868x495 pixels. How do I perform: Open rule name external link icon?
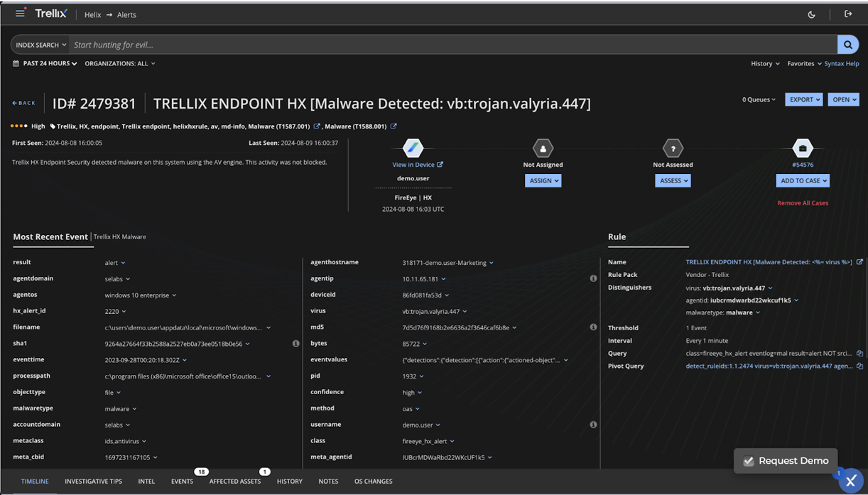[x=859, y=262]
